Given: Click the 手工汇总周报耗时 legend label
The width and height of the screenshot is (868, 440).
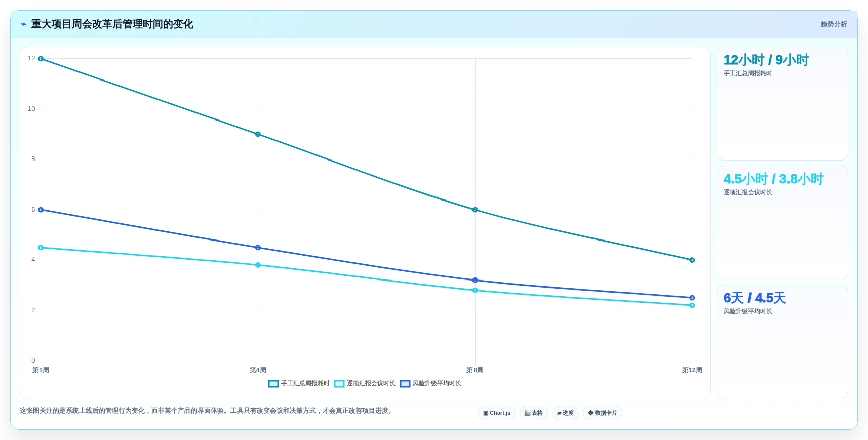Looking at the screenshot, I should [305, 383].
